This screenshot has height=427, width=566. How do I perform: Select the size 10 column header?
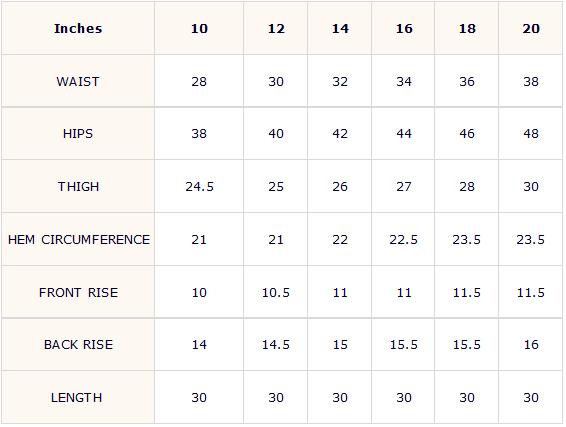(x=199, y=28)
